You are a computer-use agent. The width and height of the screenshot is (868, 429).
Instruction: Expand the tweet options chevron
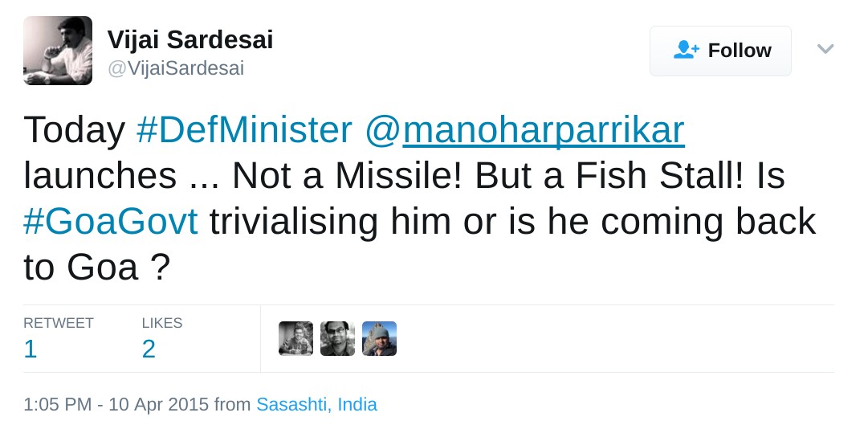pyautogui.click(x=825, y=49)
